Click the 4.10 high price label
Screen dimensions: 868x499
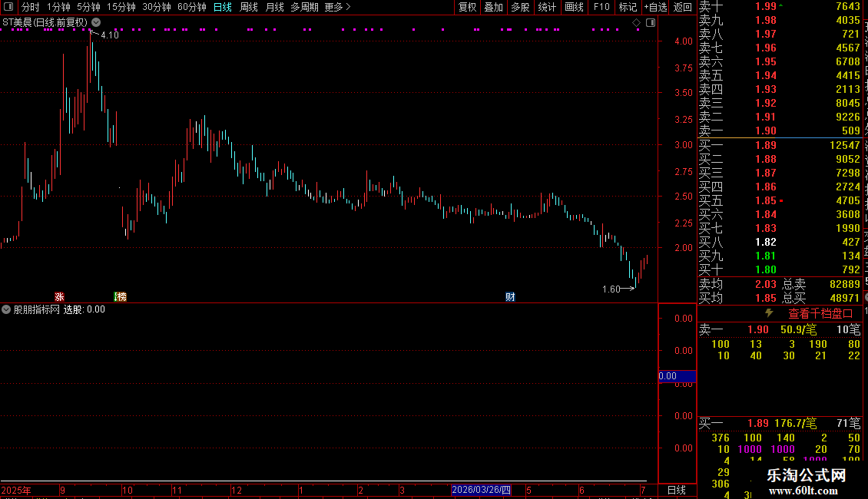click(110, 35)
